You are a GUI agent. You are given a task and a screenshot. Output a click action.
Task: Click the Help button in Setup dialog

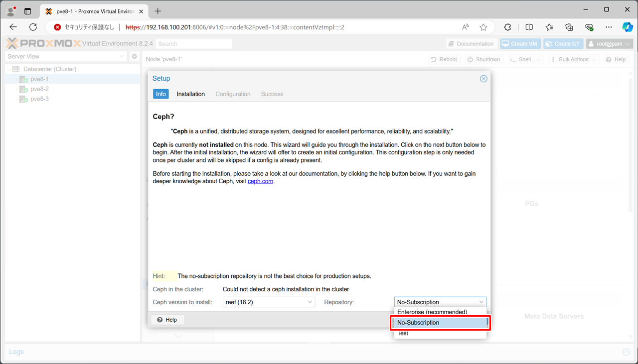tap(167, 320)
